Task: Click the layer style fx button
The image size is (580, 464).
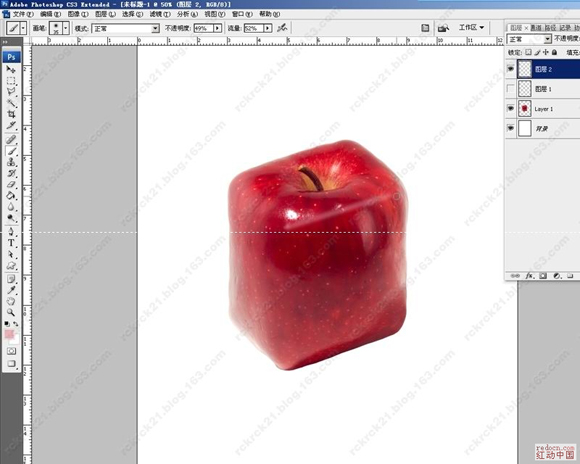Action: pyautogui.click(x=530, y=276)
